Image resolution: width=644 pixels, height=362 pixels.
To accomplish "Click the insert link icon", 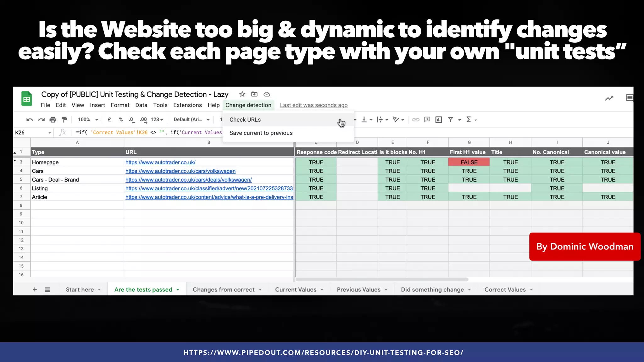I will 416,120.
